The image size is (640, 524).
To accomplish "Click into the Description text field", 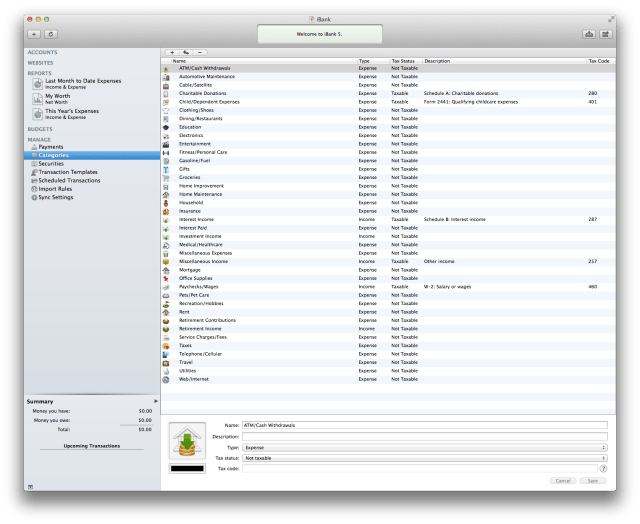I will (x=424, y=436).
